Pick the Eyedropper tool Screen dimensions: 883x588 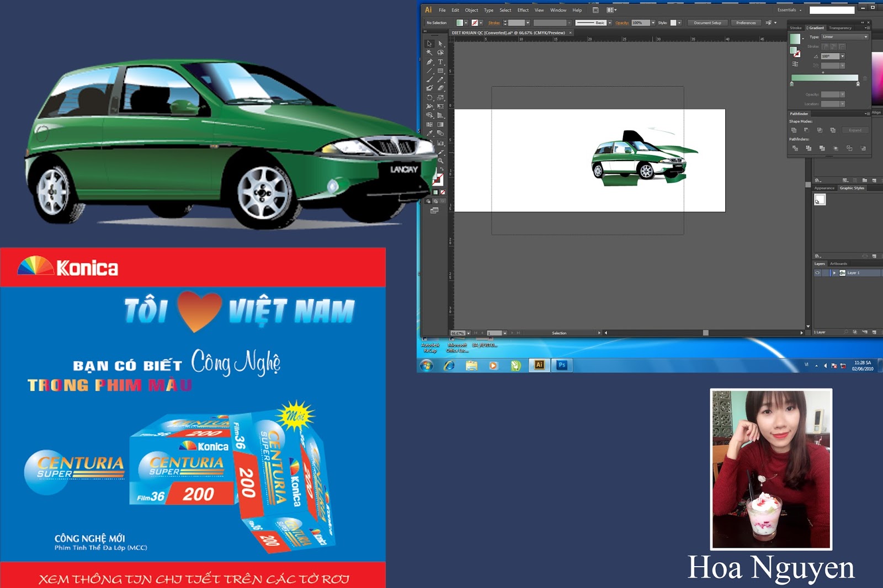pos(429,133)
